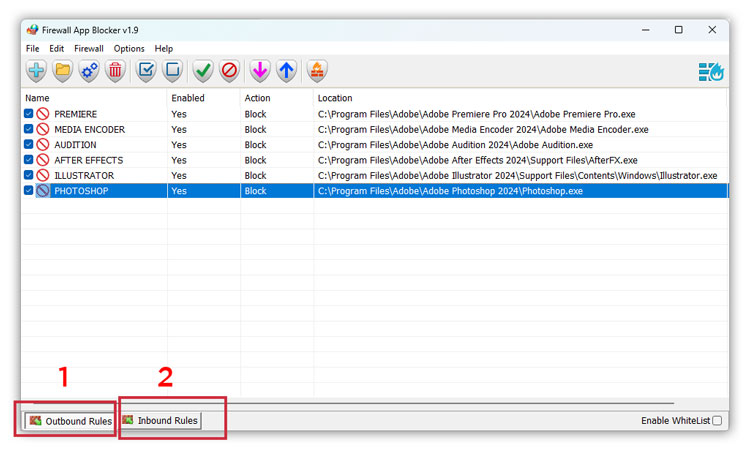Select the ILLUSTRATOR rule name

(84, 175)
